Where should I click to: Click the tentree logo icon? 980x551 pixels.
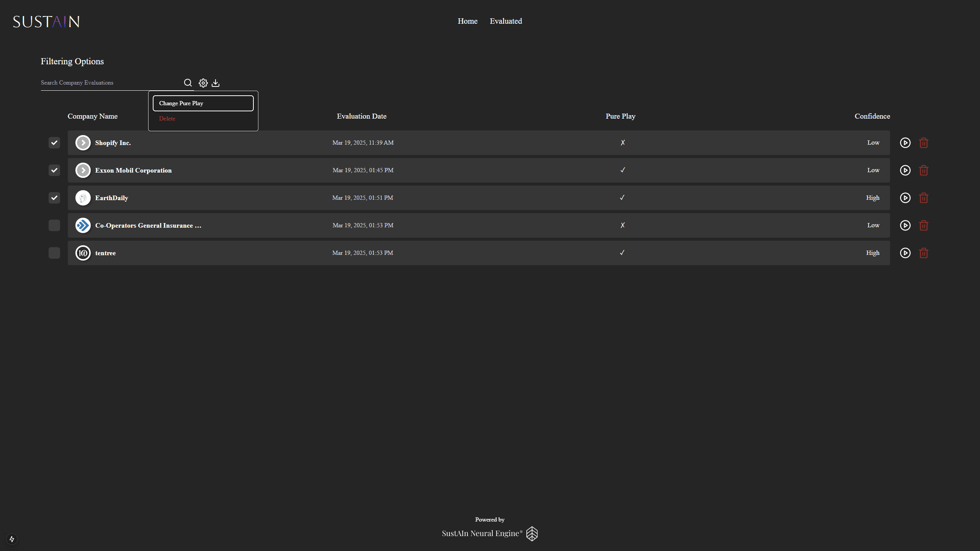83,253
